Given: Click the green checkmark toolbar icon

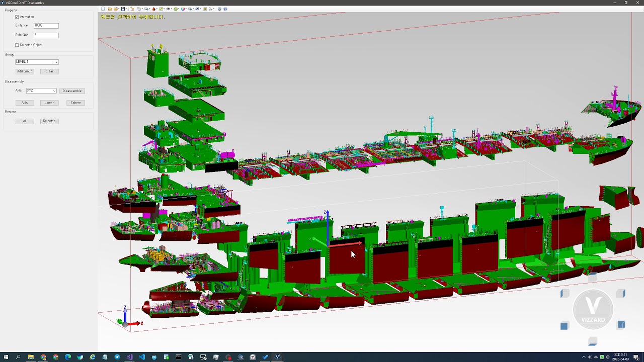Looking at the screenshot, I should (x=161, y=9).
